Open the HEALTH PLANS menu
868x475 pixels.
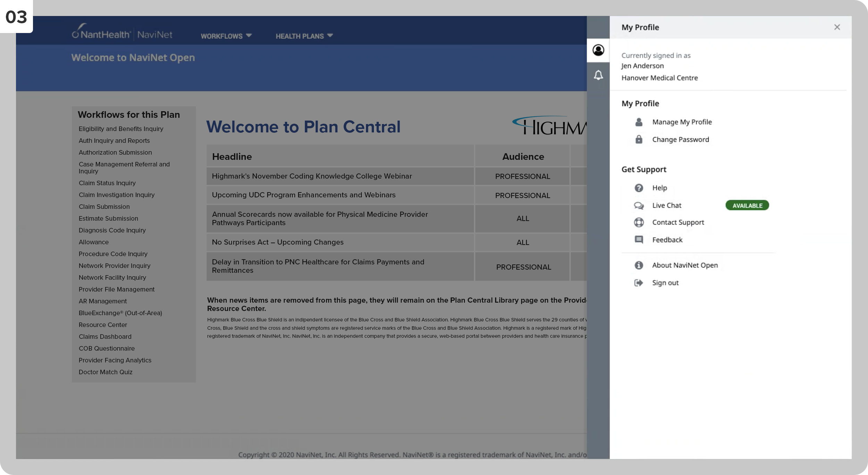(x=304, y=36)
